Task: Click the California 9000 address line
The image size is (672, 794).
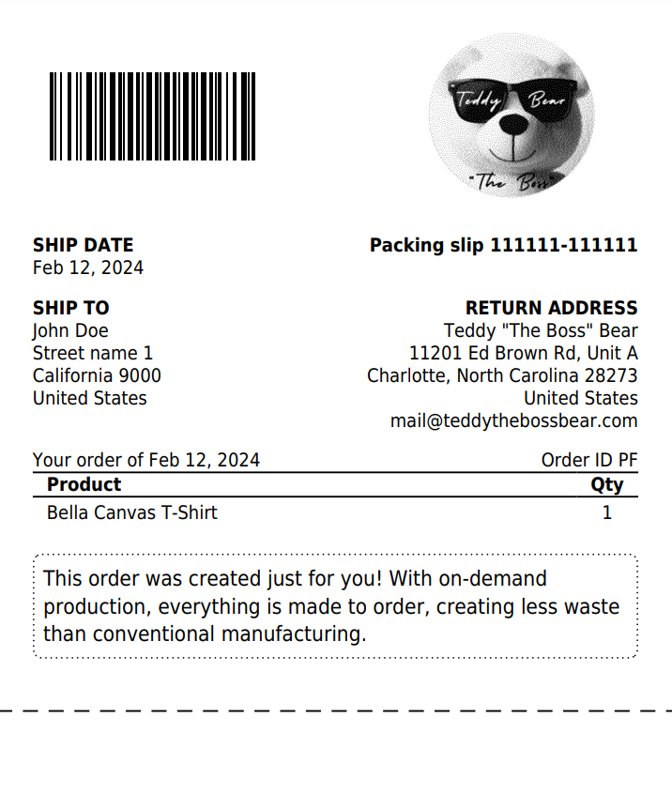Action: click(x=97, y=375)
